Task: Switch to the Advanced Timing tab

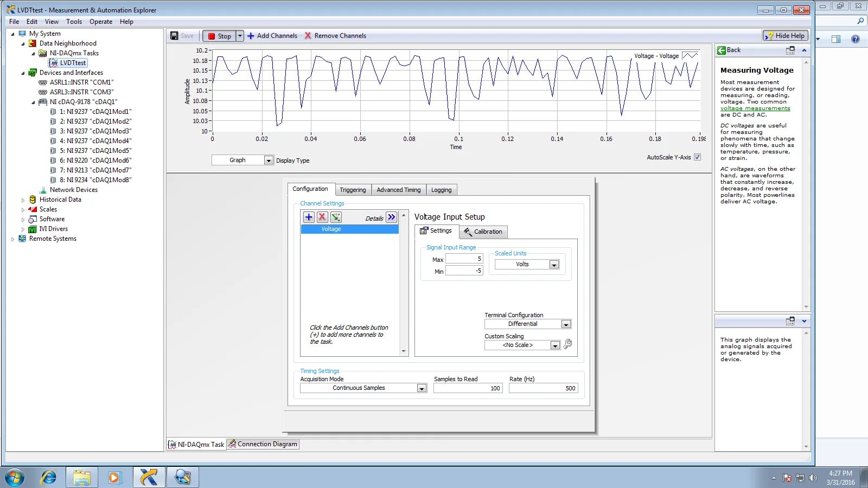Action: coord(399,190)
